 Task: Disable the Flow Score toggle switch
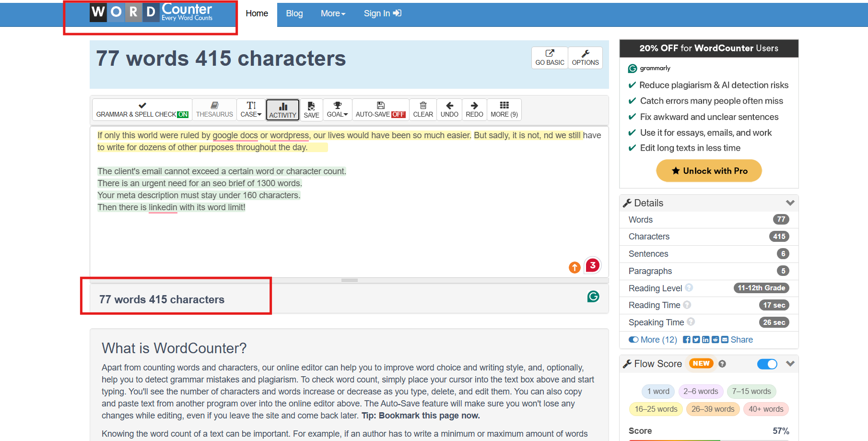pyautogui.click(x=767, y=364)
